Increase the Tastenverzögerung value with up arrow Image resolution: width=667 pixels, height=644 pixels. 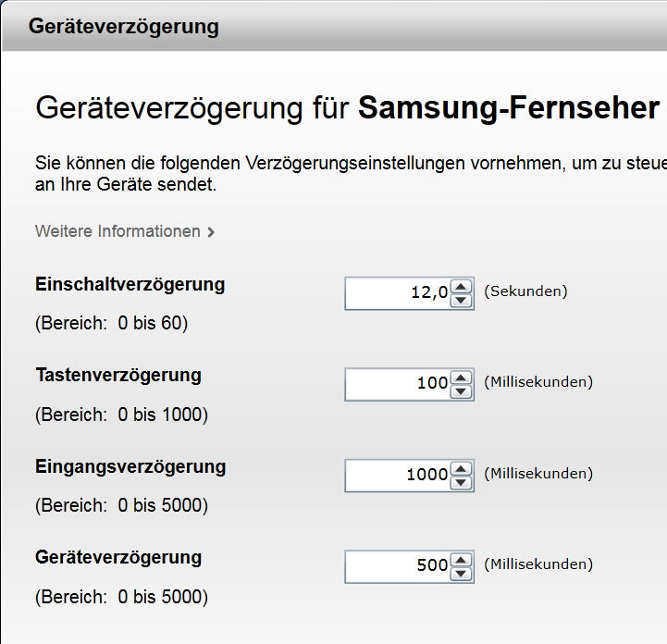[x=461, y=378]
